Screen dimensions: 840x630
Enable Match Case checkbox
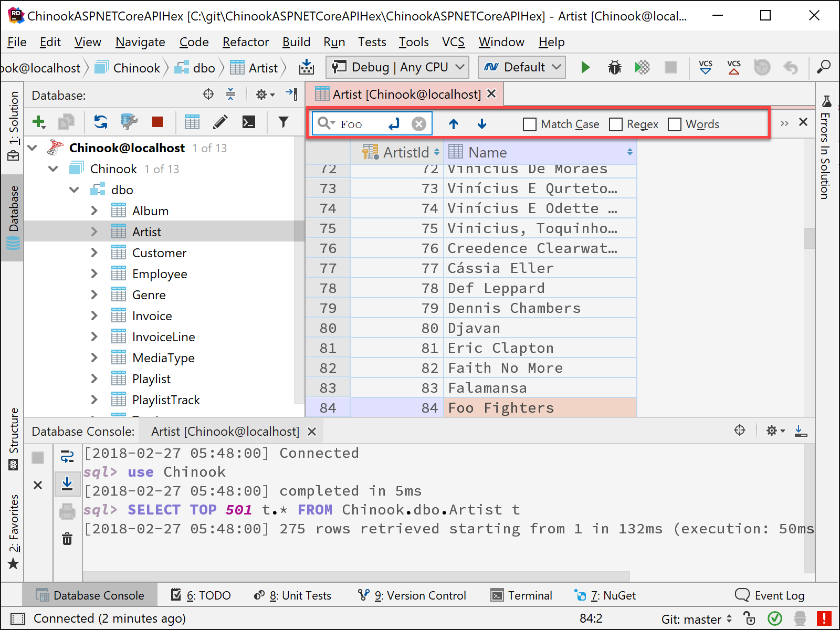pyautogui.click(x=530, y=124)
